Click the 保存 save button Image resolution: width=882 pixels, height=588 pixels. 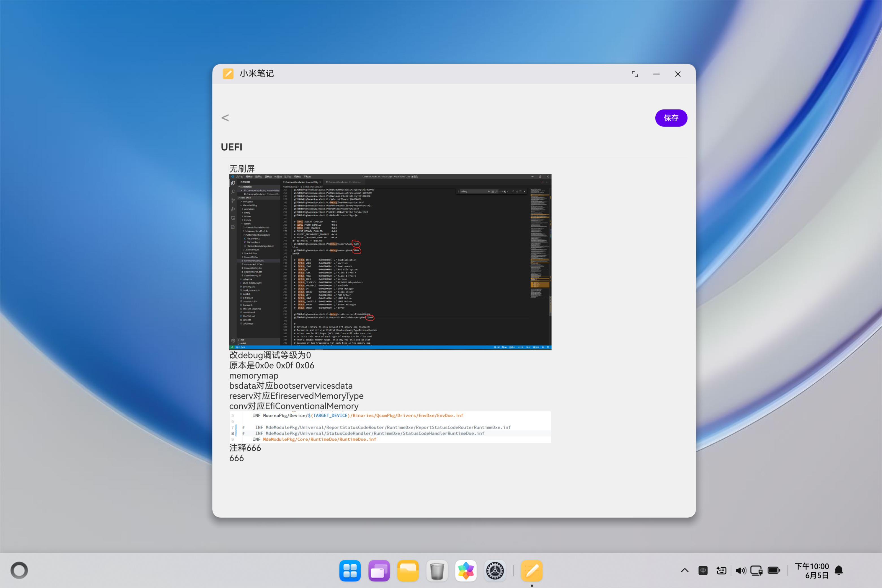tap(671, 118)
